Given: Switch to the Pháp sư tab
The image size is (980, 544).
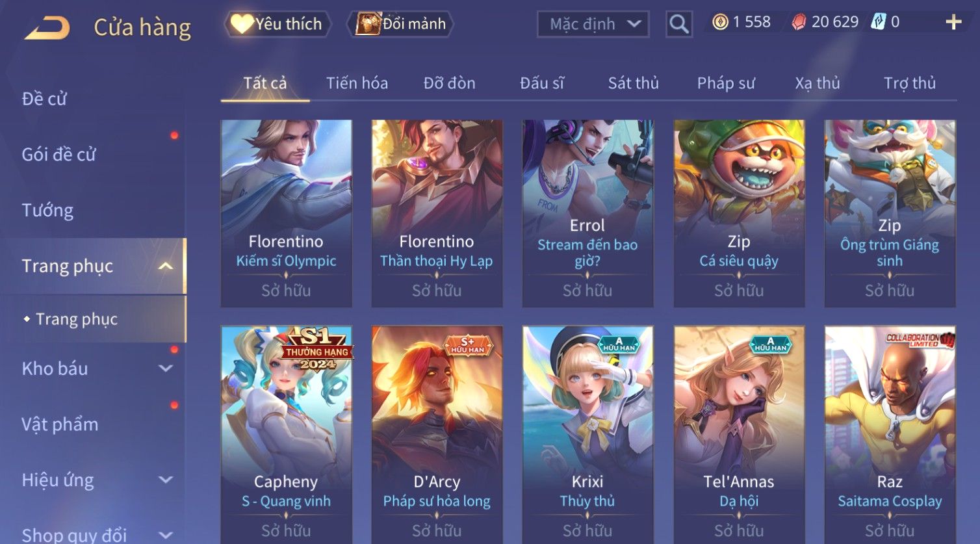Looking at the screenshot, I should 726,83.
